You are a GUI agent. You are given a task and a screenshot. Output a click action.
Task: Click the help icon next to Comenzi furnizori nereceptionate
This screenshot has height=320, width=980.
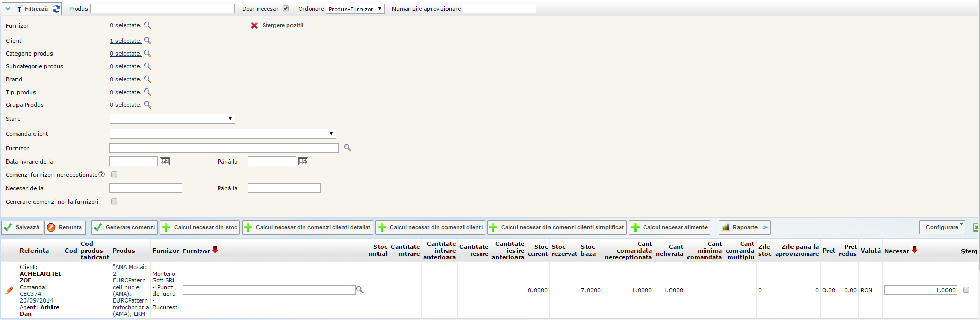(x=101, y=175)
